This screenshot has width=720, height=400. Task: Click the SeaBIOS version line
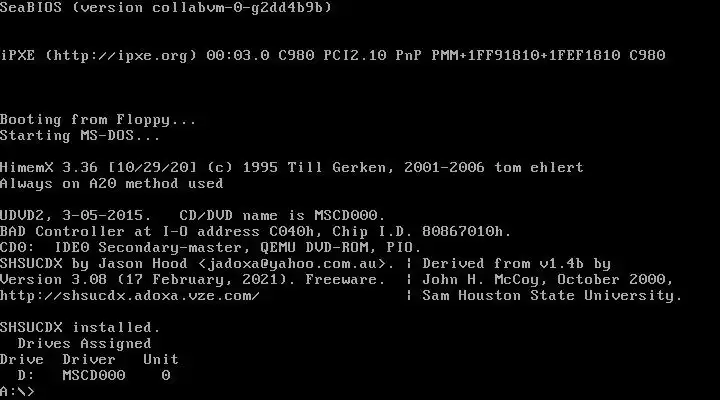click(x=166, y=7)
